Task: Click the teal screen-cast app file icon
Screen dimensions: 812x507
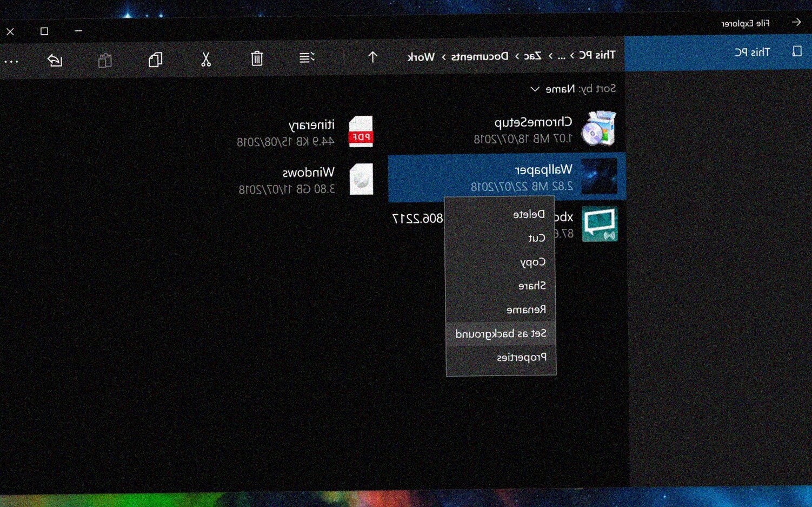Action: (x=600, y=224)
